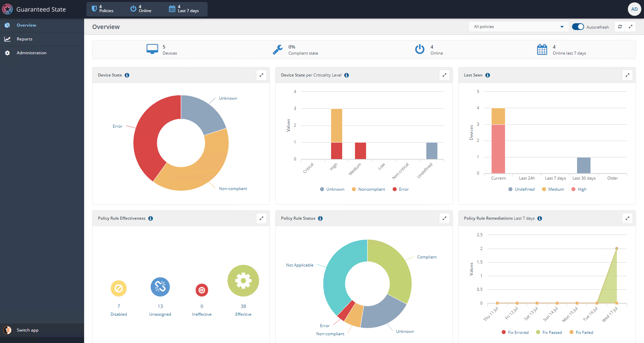Expand Device State per Criticality Level panel

tap(444, 75)
